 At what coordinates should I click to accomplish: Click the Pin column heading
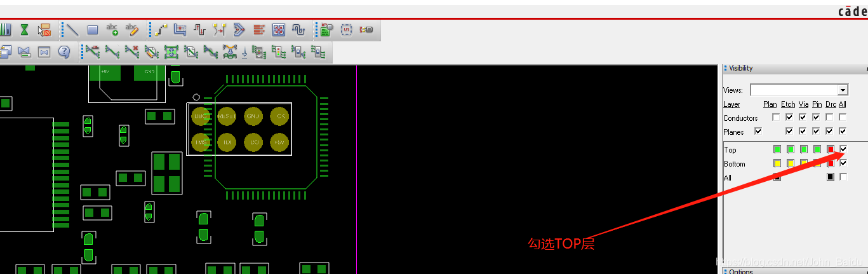pyautogui.click(x=817, y=104)
